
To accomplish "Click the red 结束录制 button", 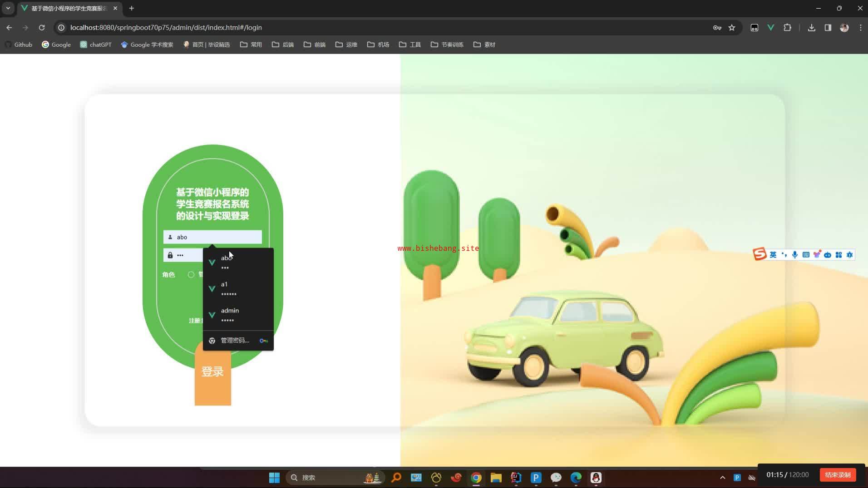I will click(x=838, y=475).
